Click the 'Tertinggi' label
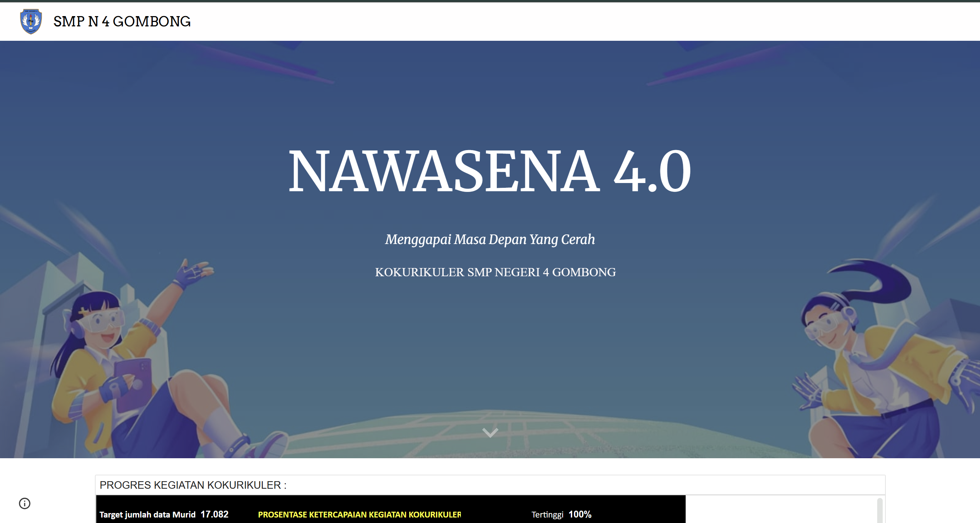 [547, 515]
